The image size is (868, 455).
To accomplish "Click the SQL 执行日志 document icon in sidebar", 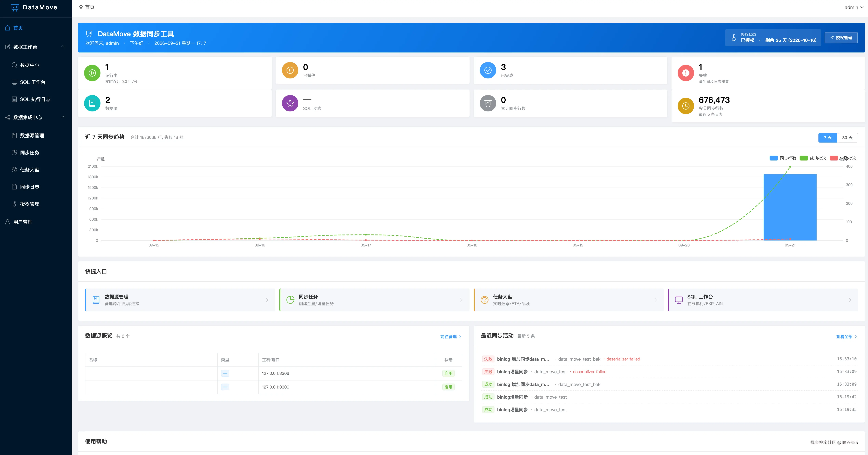I will [14, 99].
